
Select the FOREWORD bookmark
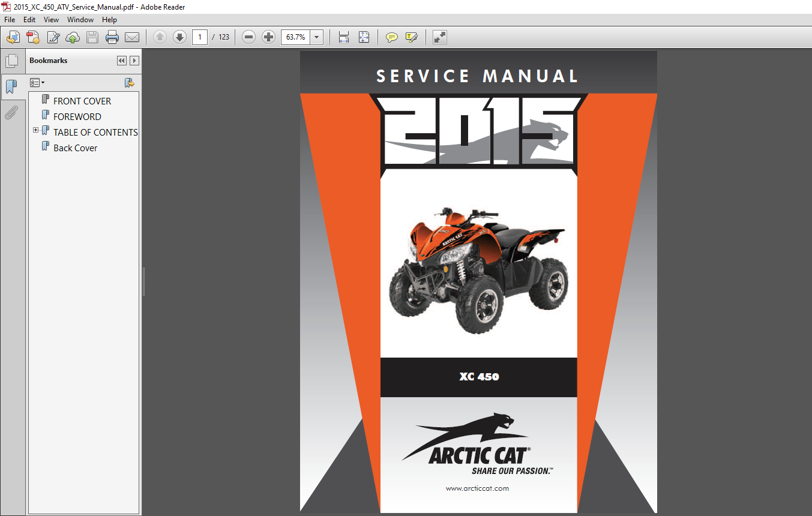77,117
